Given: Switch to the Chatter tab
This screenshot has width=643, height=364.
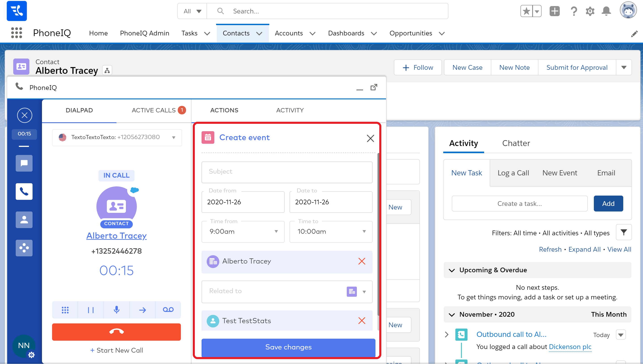Looking at the screenshot, I should pos(516,143).
